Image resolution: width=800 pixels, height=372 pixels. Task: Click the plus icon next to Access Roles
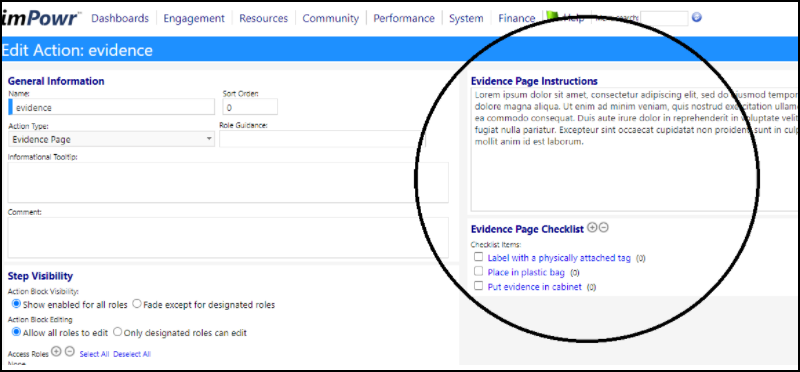tap(56, 352)
